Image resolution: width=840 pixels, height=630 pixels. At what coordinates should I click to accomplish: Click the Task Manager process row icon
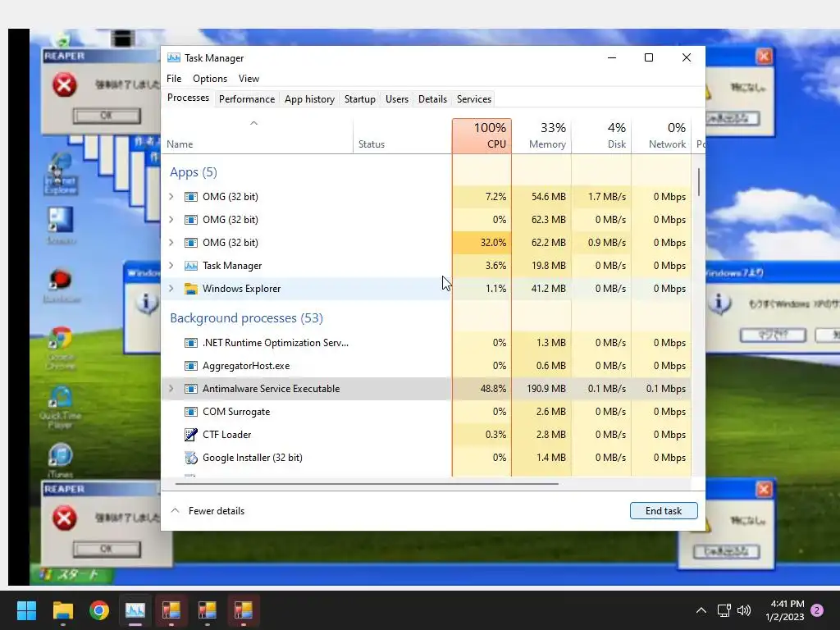[190, 266]
